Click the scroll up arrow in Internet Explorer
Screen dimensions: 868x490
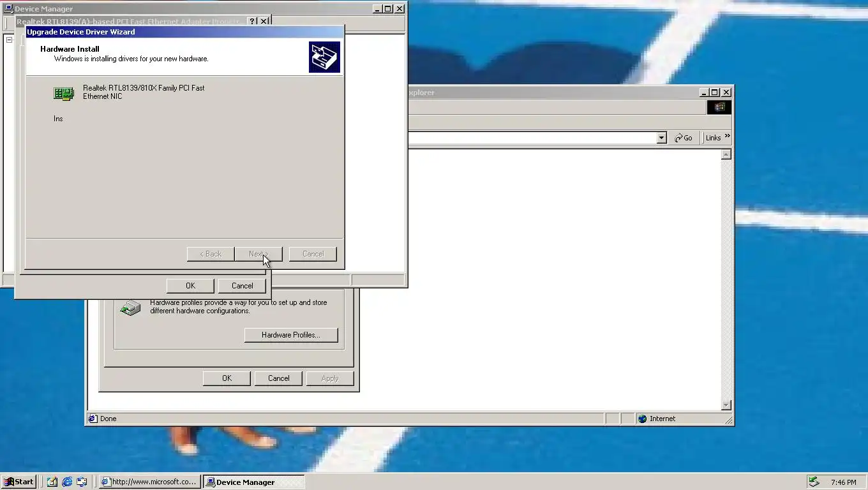click(726, 154)
